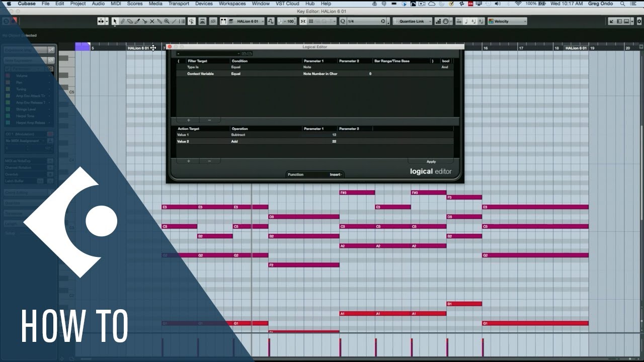Select the Trim tool
The width and height of the screenshot is (644, 362).
tap(137, 21)
